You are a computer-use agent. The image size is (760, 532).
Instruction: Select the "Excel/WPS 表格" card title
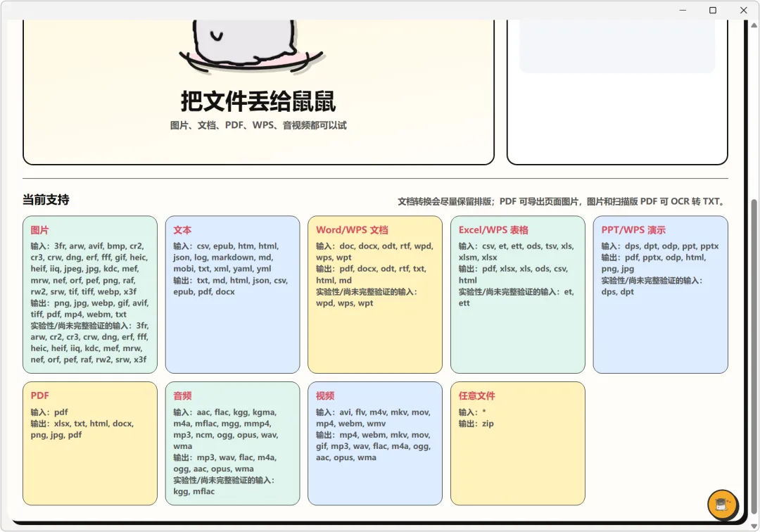point(493,230)
